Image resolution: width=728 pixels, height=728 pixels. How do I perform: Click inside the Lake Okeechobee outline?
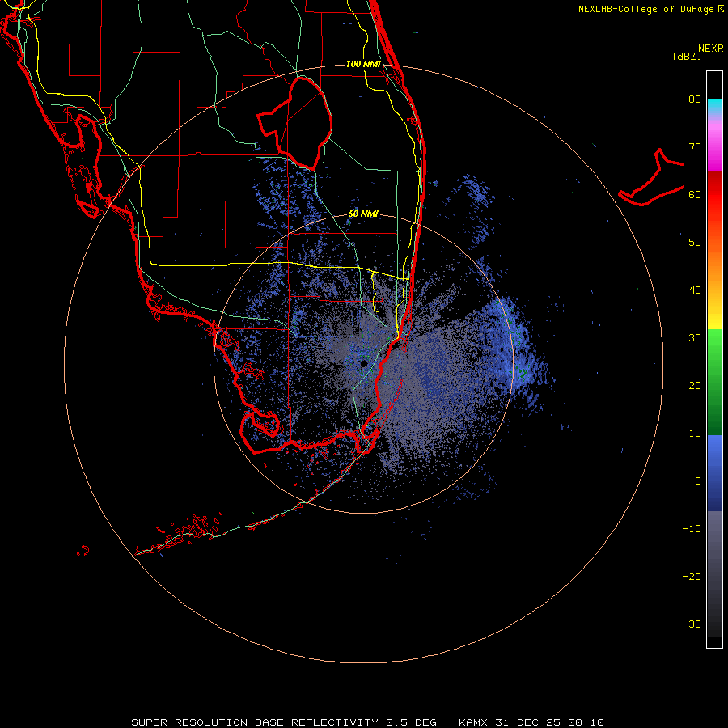click(x=304, y=121)
